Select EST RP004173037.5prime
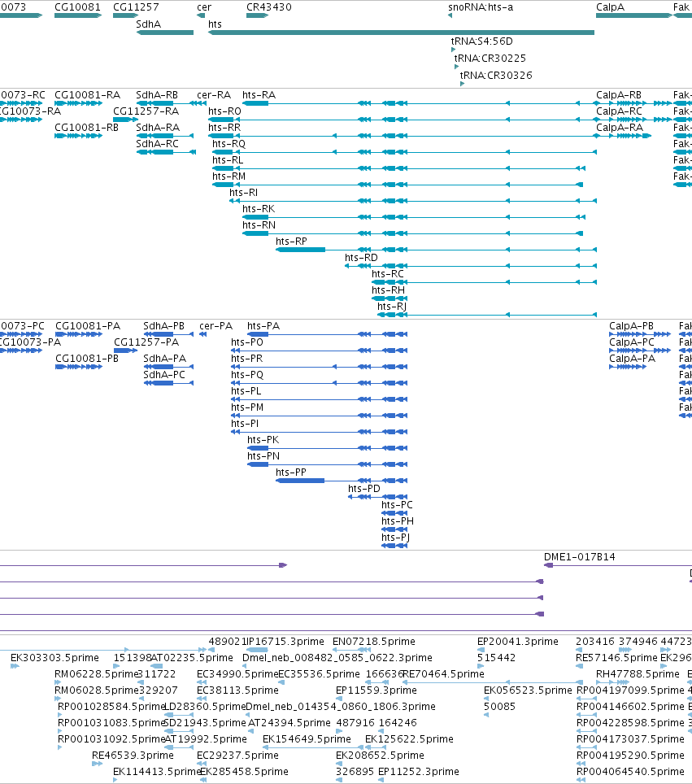This screenshot has height=784, width=692. (x=630, y=739)
